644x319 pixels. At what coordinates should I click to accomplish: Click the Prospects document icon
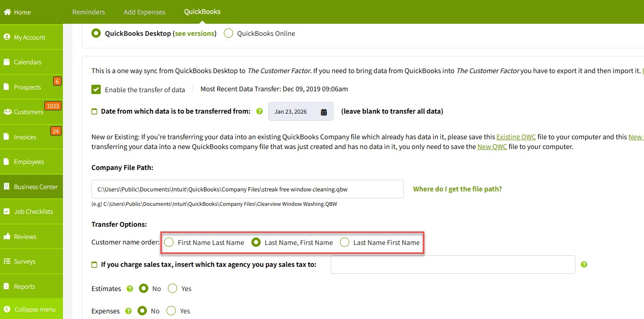[7, 87]
